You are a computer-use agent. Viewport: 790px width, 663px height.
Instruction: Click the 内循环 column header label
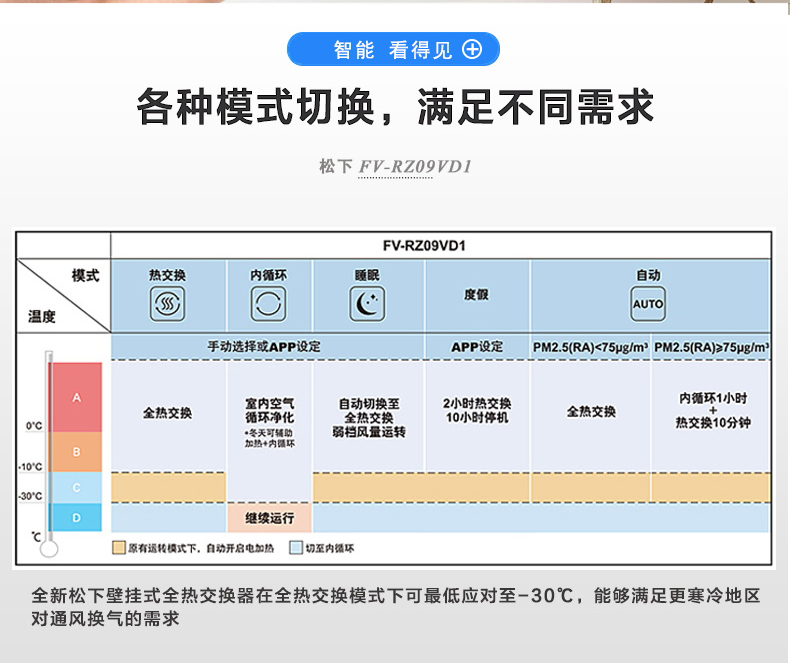269,275
